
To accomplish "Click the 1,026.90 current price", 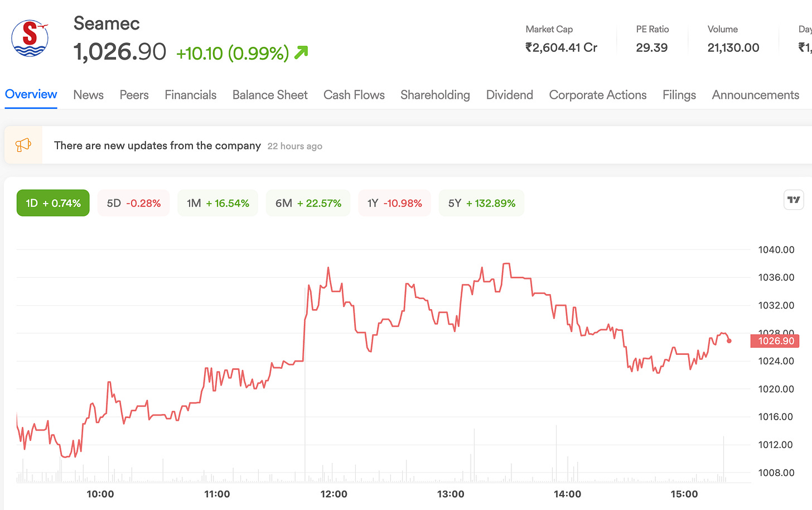I will pyautogui.click(x=120, y=52).
